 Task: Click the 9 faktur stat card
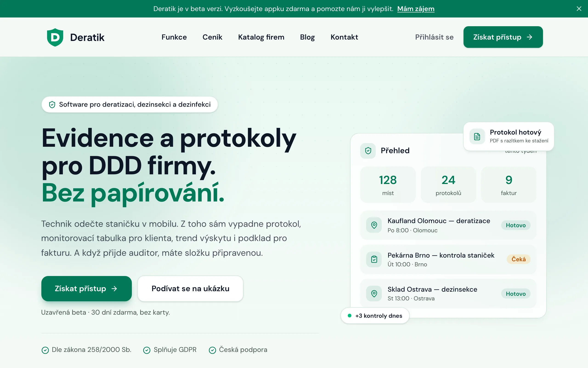pos(509,184)
